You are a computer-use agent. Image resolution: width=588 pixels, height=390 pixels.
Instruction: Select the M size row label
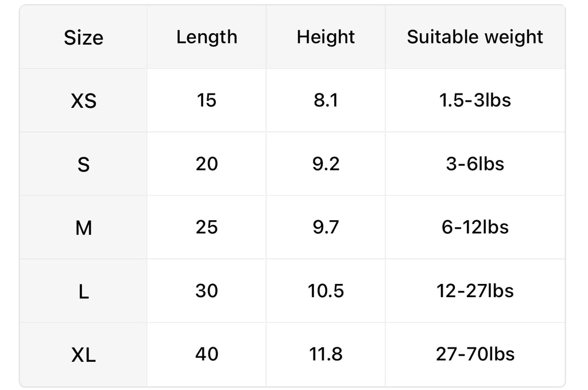tap(83, 228)
